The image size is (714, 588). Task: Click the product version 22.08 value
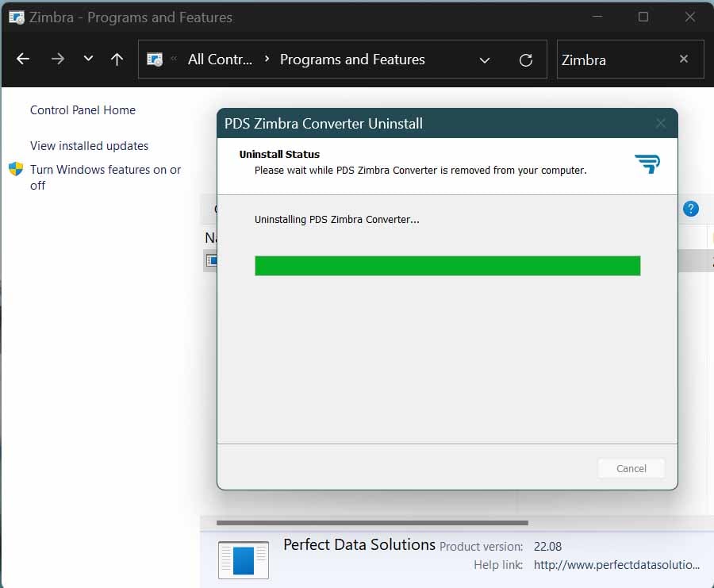pos(547,546)
